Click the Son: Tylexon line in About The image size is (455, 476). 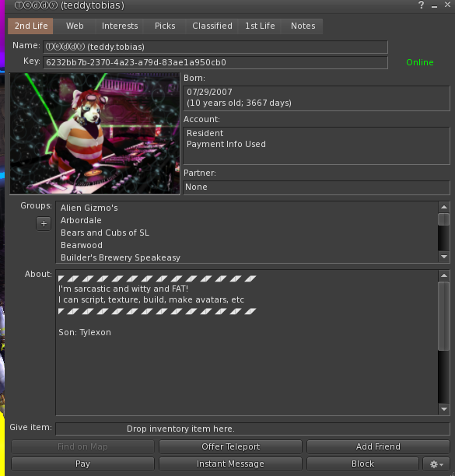[x=85, y=332]
